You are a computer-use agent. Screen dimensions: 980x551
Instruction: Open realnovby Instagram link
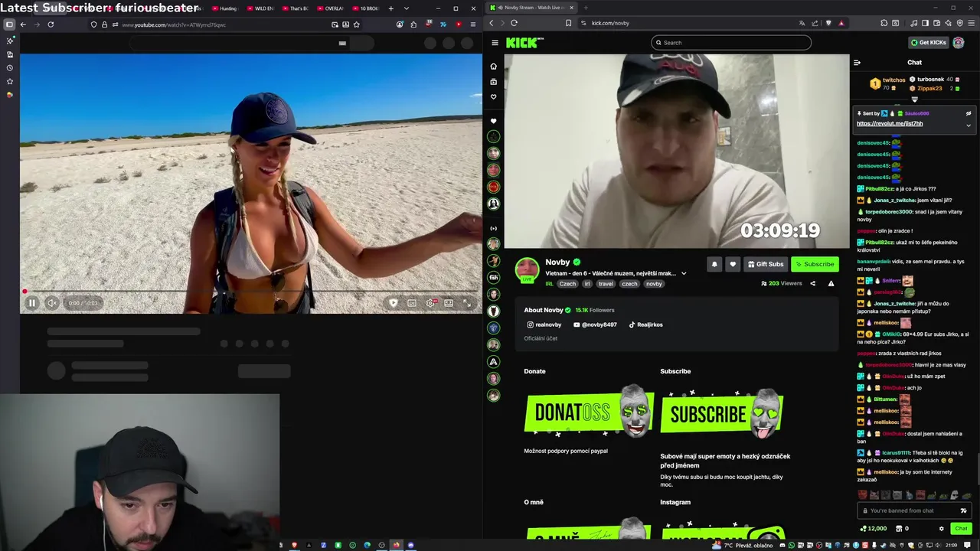(x=544, y=324)
